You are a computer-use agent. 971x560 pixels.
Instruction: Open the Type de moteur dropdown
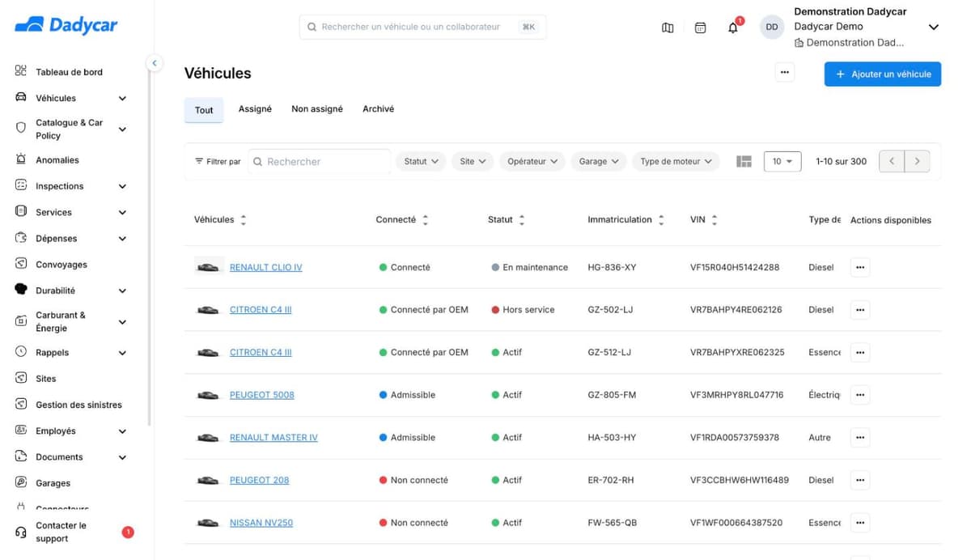[x=676, y=161]
